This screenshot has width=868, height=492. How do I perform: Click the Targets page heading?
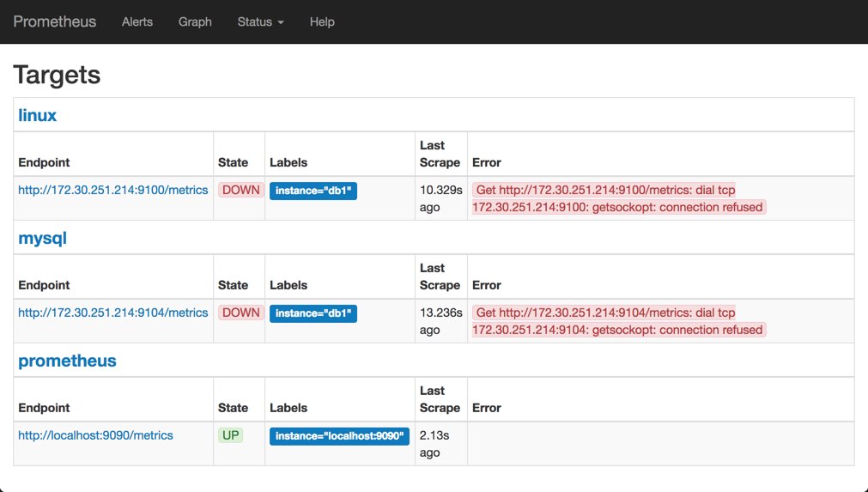(x=57, y=75)
